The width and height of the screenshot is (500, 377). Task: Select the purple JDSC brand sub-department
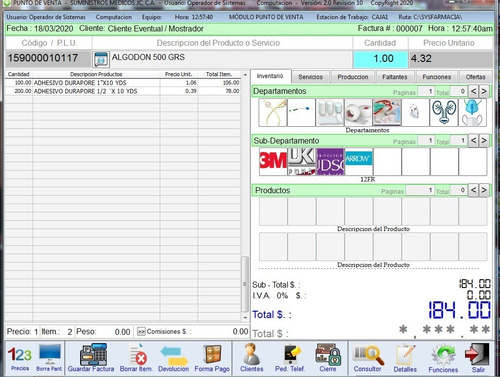tap(330, 162)
